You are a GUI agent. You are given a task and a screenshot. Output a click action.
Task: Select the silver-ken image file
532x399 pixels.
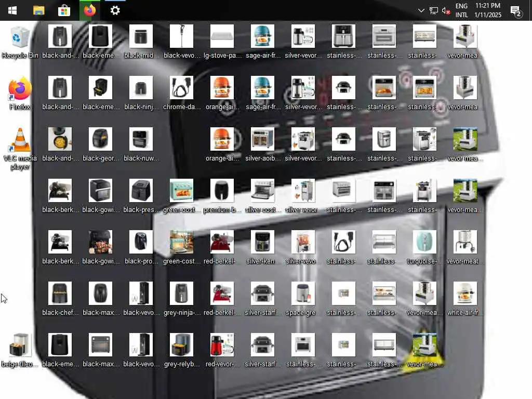pos(262,248)
